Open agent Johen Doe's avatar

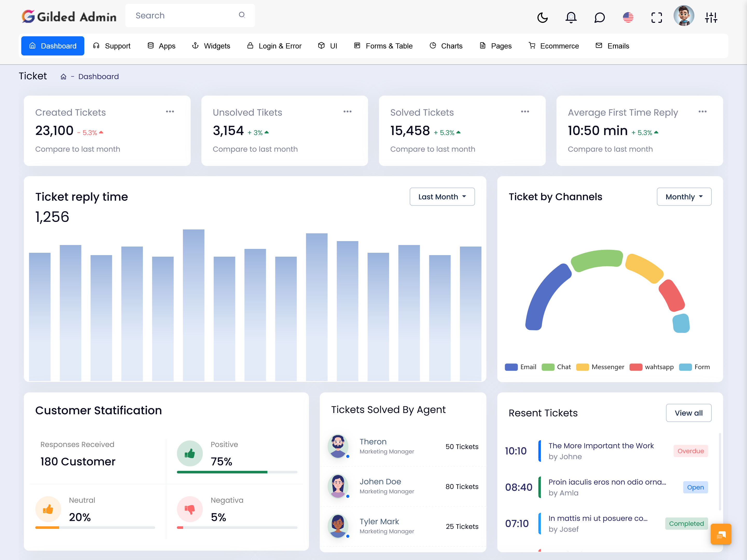[338, 486]
